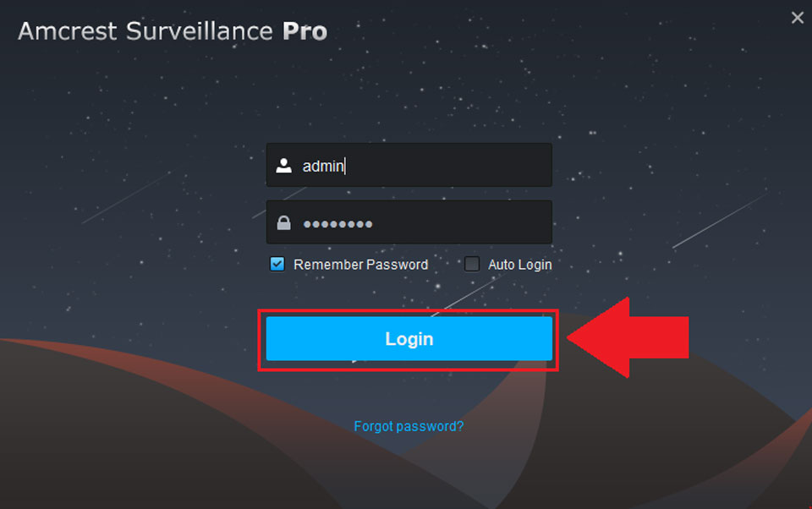
Task: Place cursor after the admin text
Action: pyautogui.click(x=345, y=167)
